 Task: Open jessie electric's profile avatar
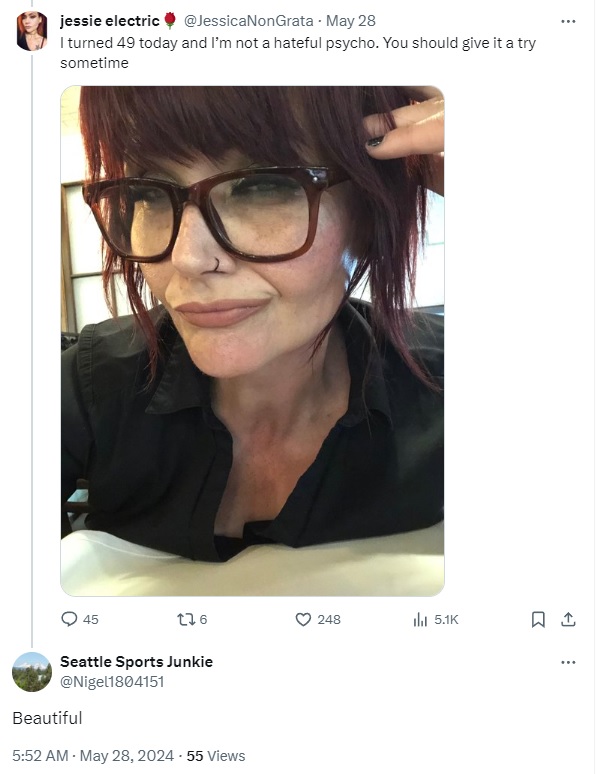point(32,31)
